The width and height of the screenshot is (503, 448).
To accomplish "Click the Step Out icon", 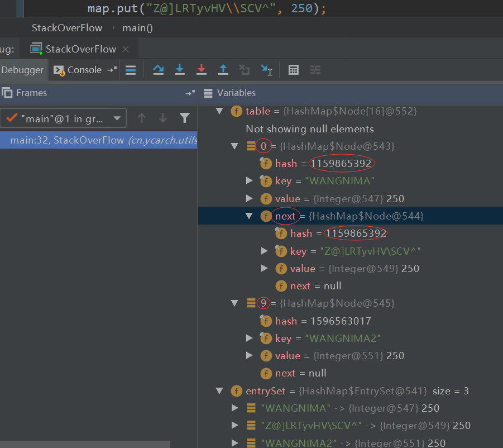I will [x=223, y=70].
